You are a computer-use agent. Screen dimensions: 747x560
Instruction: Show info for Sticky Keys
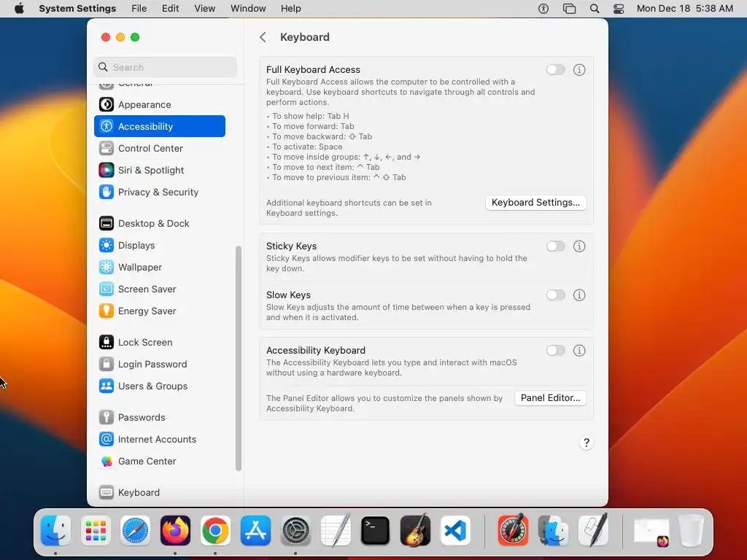coord(579,246)
